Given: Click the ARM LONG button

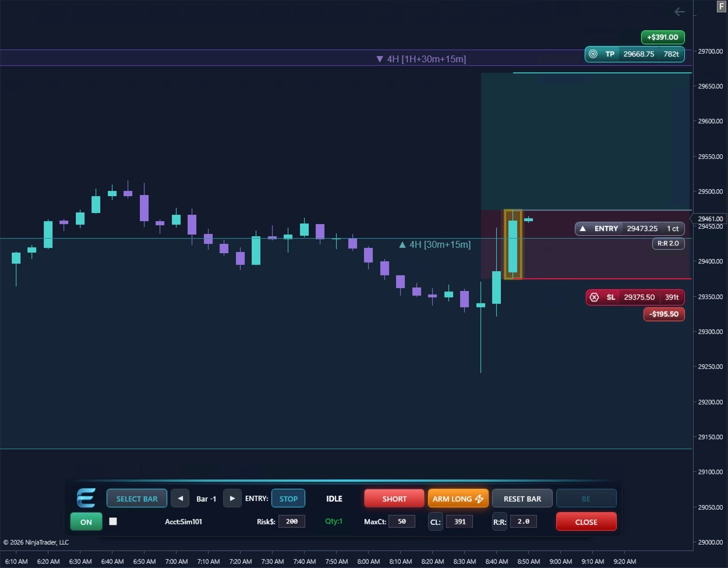Looking at the screenshot, I should point(458,498).
